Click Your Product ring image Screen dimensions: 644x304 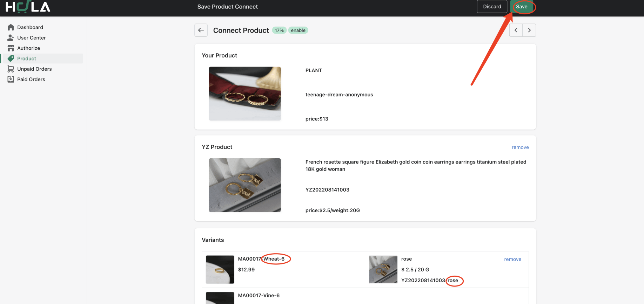tap(245, 94)
